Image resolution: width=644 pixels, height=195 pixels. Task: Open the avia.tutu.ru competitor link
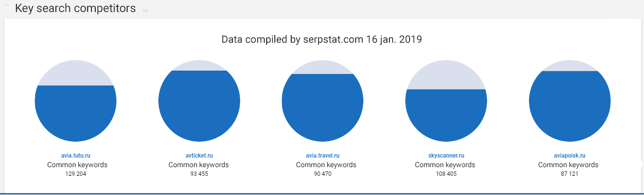click(76, 156)
